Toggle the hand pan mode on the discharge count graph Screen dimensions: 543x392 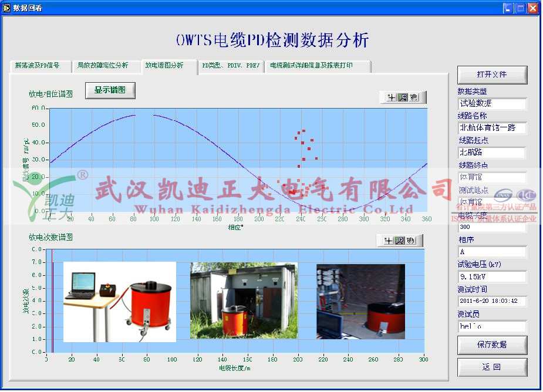(x=410, y=241)
